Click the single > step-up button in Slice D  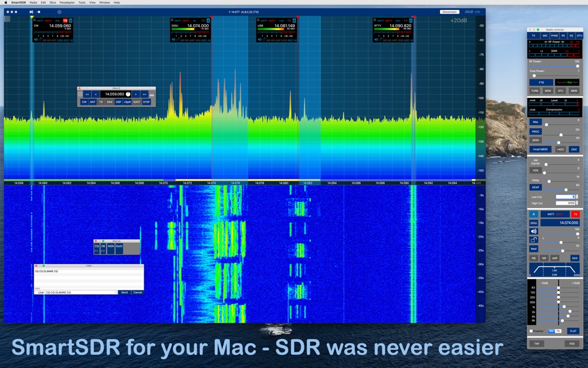click(x=136, y=94)
